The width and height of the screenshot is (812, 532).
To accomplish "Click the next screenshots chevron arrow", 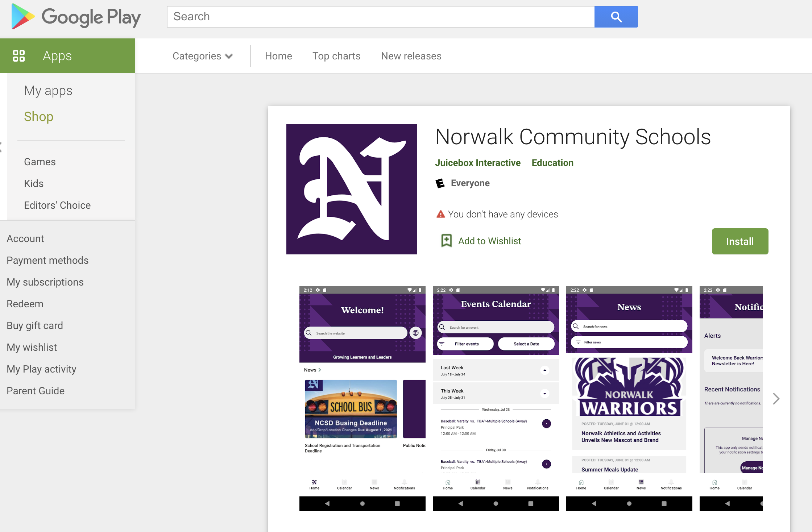I will 776,399.
